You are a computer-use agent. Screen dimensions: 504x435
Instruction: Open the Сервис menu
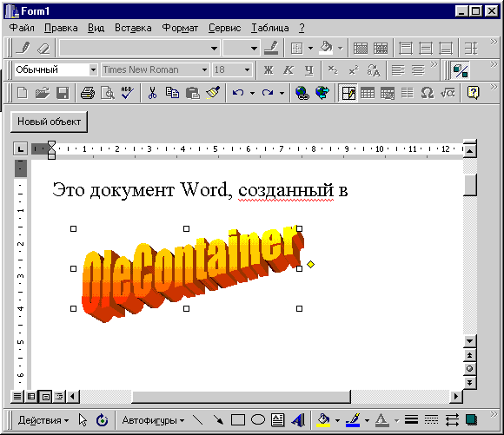[x=225, y=28]
